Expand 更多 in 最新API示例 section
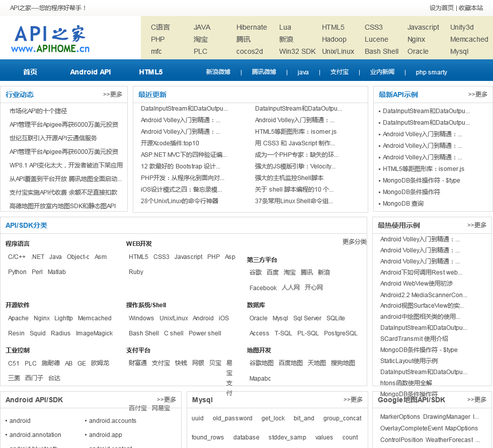Viewport: 493px width, 448px height. [x=477, y=94]
